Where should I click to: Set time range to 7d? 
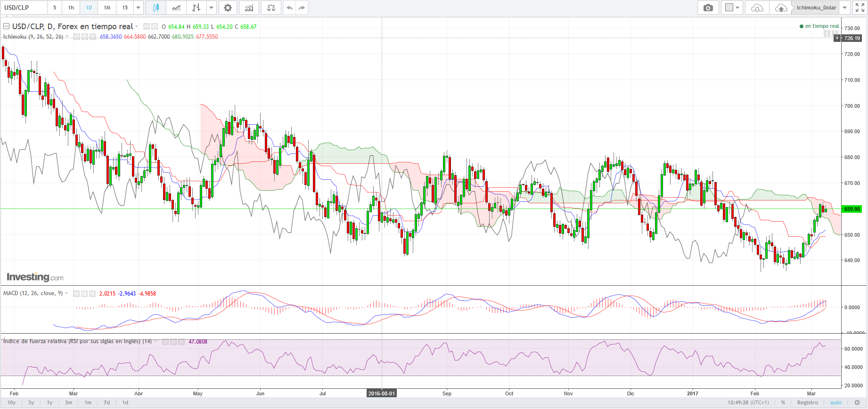[x=107, y=402]
